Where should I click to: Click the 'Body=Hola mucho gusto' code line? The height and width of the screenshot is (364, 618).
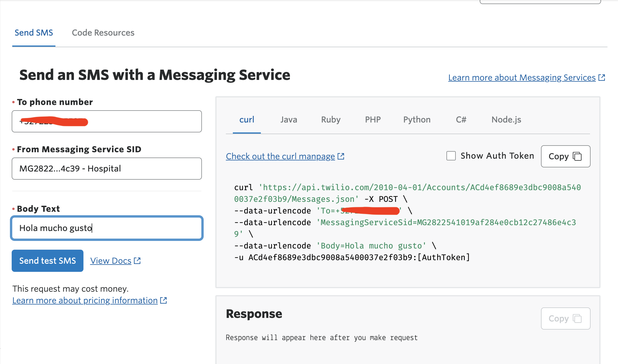point(336,246)
